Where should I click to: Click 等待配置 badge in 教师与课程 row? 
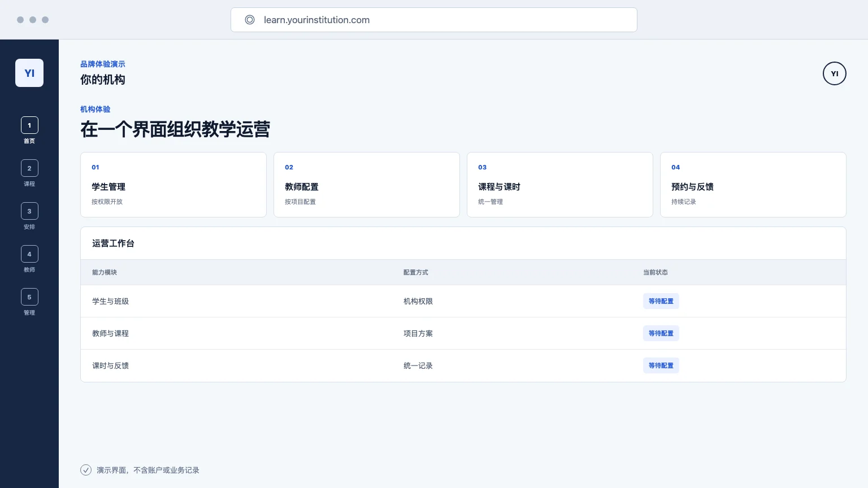click(x=661, y=333)
